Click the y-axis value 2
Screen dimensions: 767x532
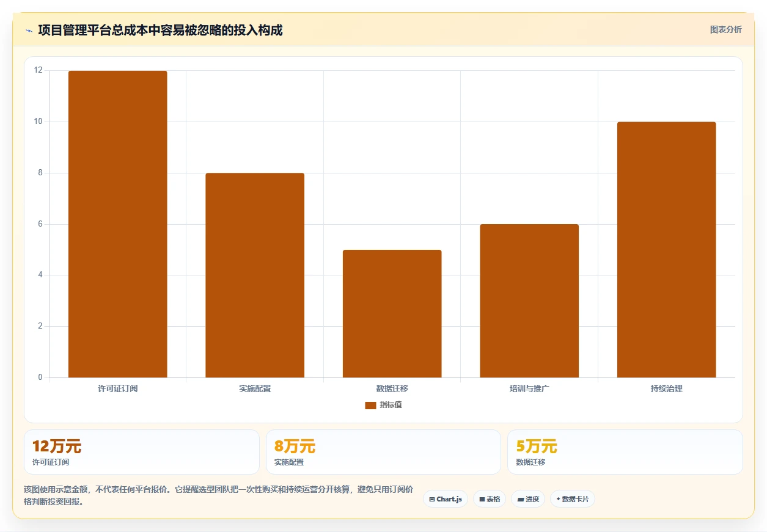[x=40, y=326]
